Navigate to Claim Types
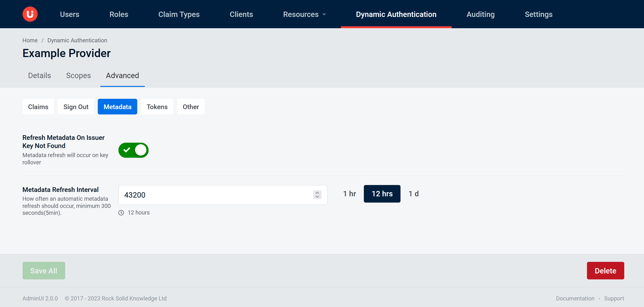The height and width of the screenshot is (307, 644). (179, 14)
